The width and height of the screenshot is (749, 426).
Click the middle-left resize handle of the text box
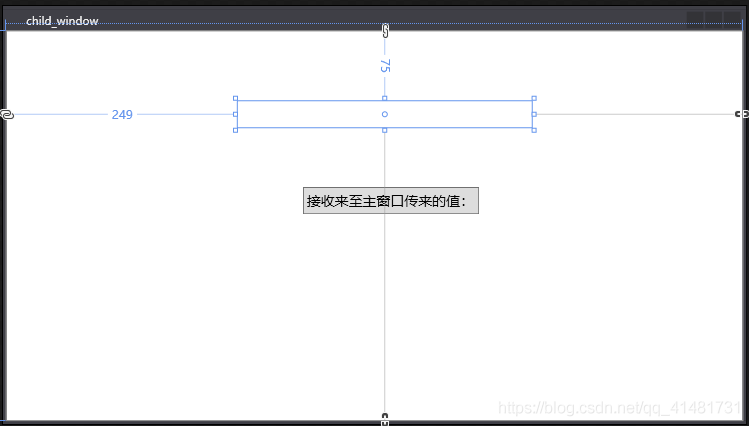tap(235, 114)
